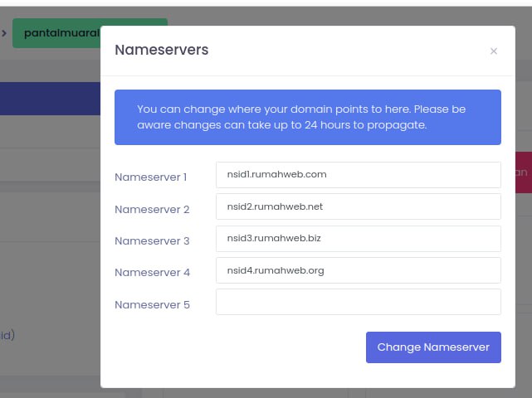Click the Nameservers dialog title

(161, 50)
